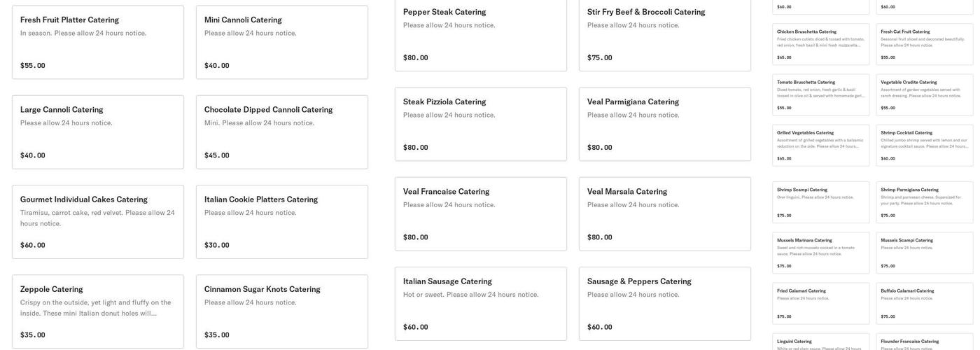The width and height of the screenshot is (980, 350).
Task: Click the Large Cannoli Catering menu item
Action: click(x=98, y=132)
